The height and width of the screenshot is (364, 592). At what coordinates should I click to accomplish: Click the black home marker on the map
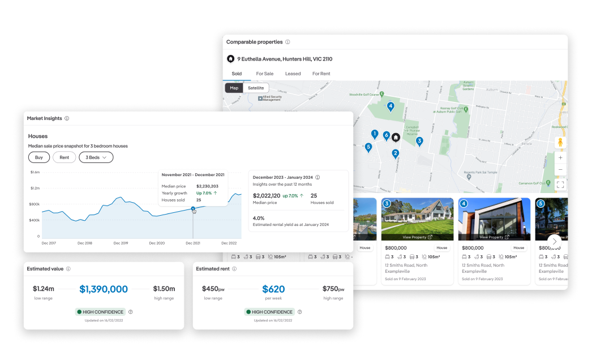[x=396, y=138]
